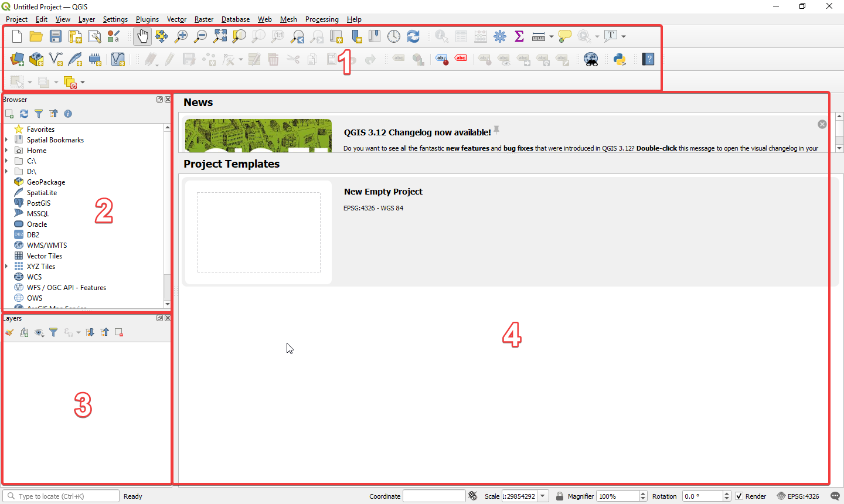The height and width of the screenshot is (504, 844).
Task: Open Layer Styling panel brush icon
Action: (x=9, y=332)
